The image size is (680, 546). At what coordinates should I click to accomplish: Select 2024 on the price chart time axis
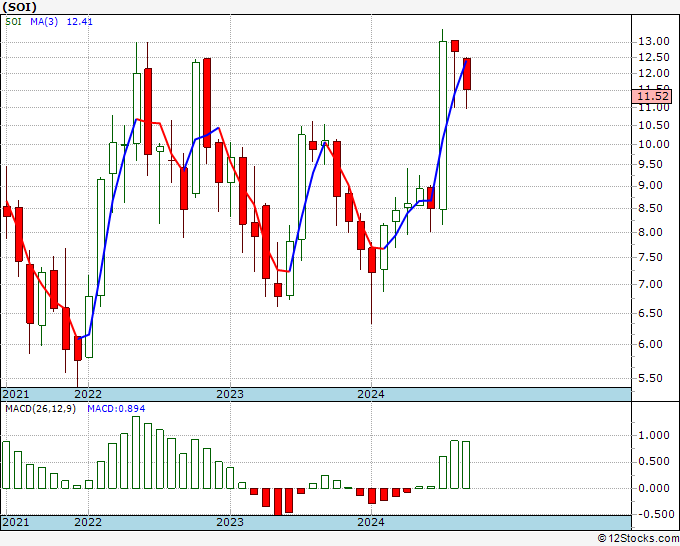pos(371,394)
